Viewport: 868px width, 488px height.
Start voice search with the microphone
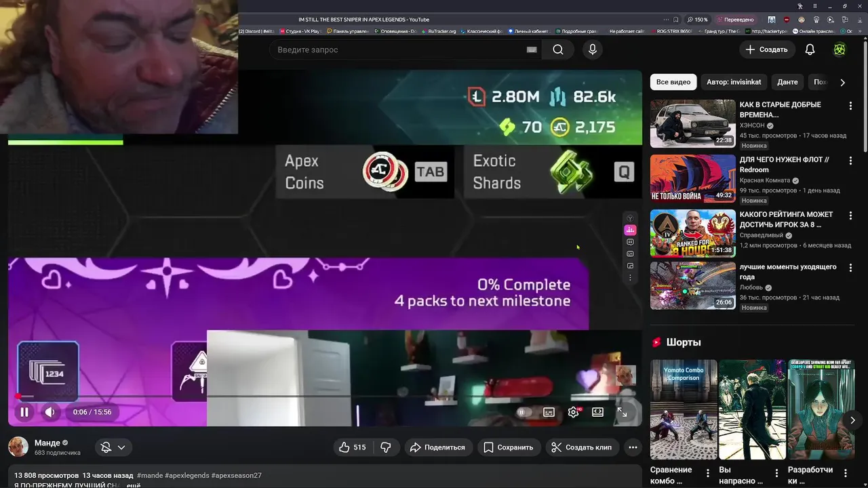[x=593, y=49]
